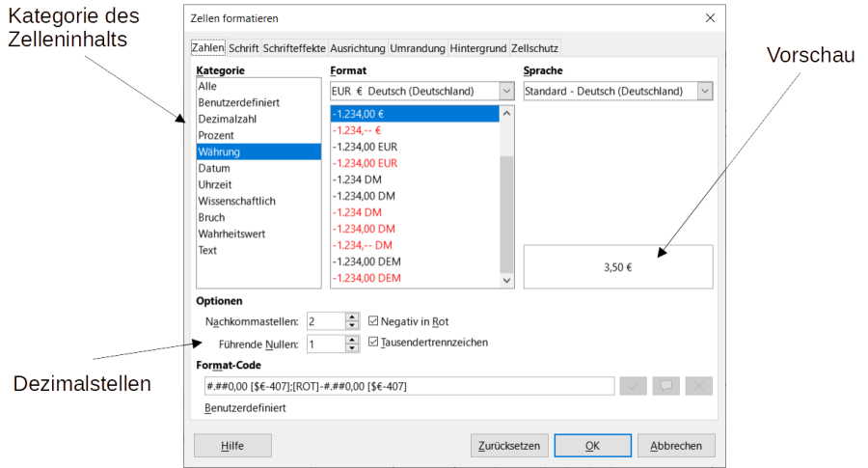Close the Zellen formatieren dialog
The height and width of the screenshot is (468, 868).
(x=710, y=17)
